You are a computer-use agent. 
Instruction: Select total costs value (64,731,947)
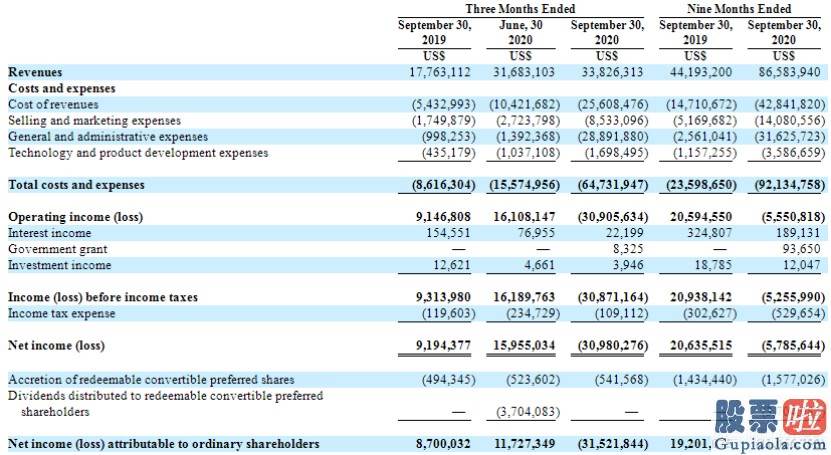[613, 185]
